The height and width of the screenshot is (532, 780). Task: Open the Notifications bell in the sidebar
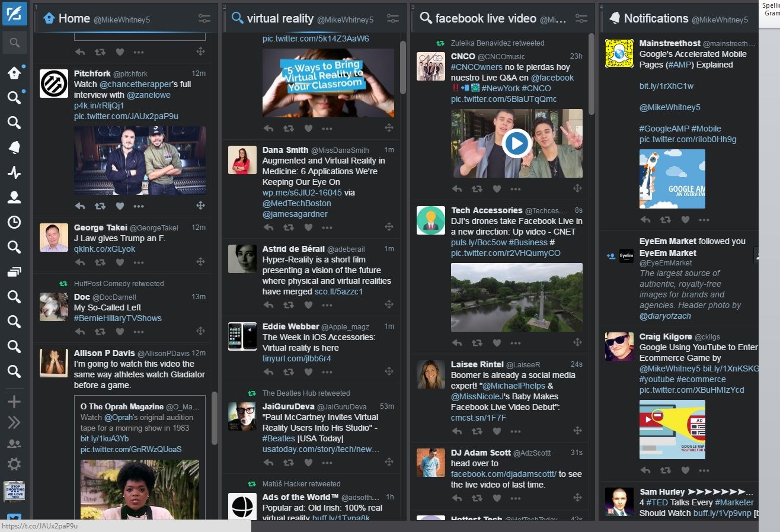click(x=14, y=148)
